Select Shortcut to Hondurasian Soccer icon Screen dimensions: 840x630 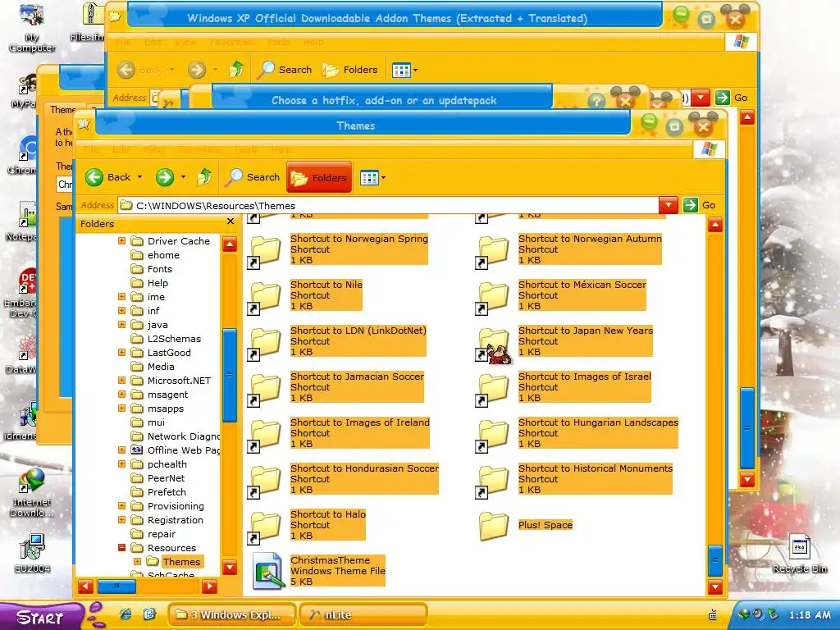pos(266,481)
